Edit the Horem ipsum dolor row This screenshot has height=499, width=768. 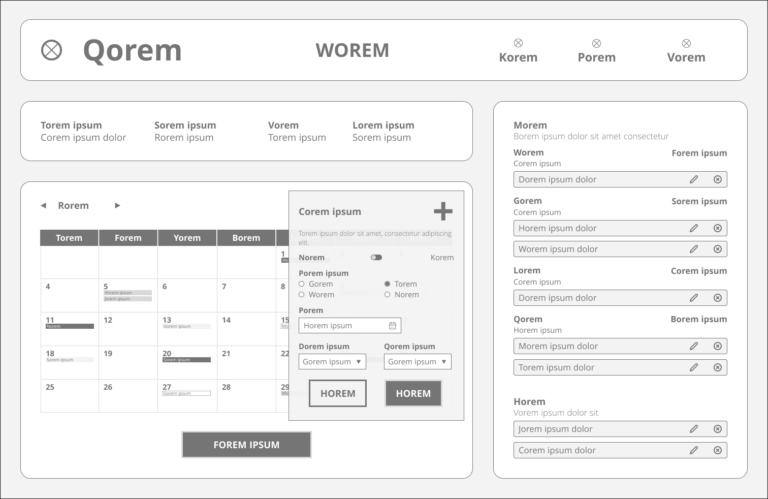click(x=694, y=228)
